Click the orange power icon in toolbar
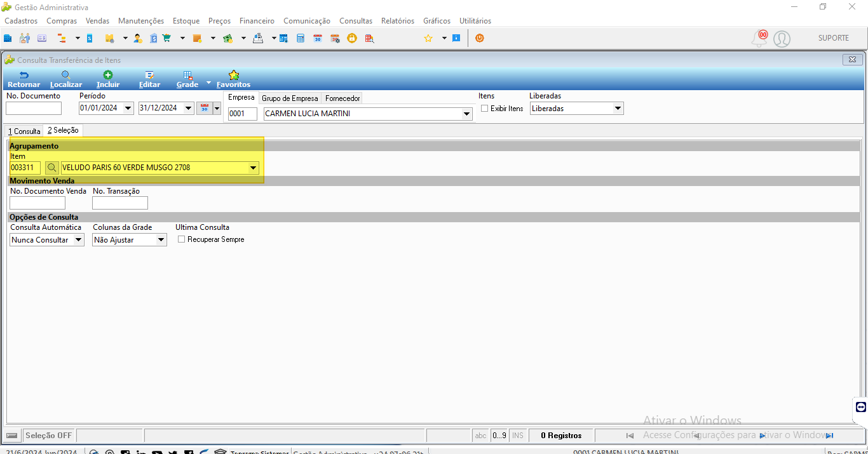 coord(479,38)
